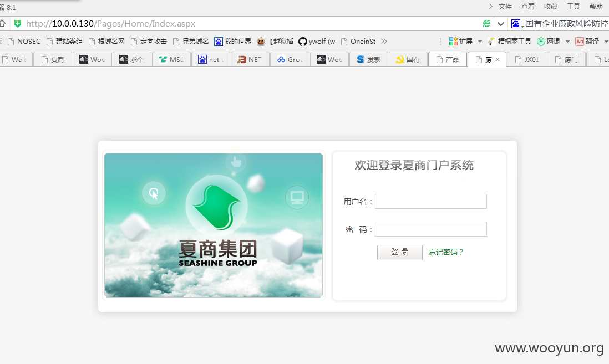The image size is (609, 364).
Task: Switch to the Welc tab
Action: pyautogui.click(x=16, y=59)
